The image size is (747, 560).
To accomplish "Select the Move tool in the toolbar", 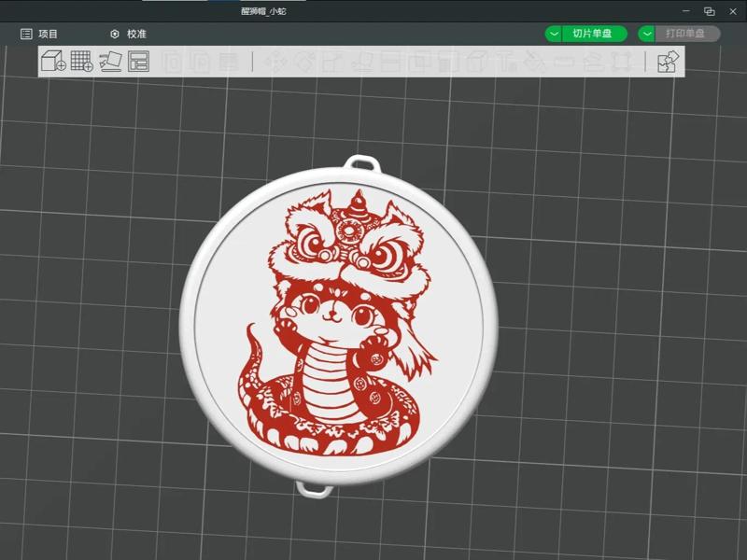I will [x=275, y=63].
